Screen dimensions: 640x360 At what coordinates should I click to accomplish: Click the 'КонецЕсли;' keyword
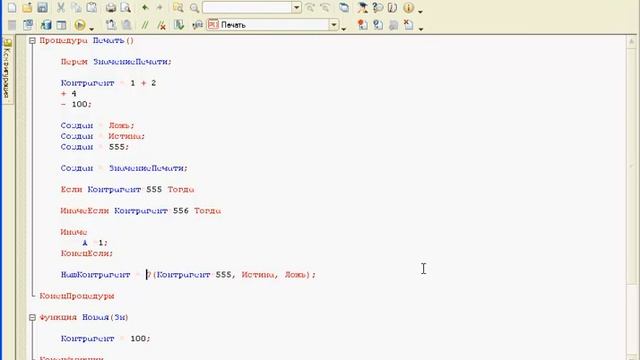pos(87,253)
